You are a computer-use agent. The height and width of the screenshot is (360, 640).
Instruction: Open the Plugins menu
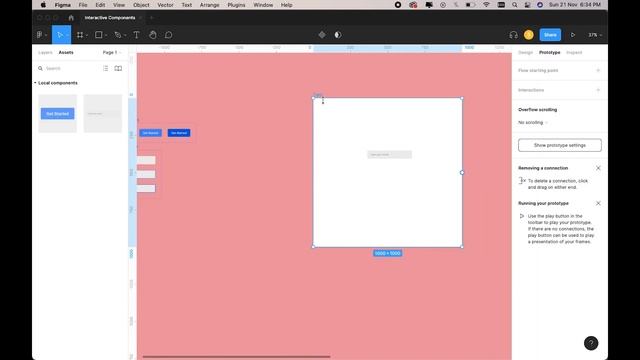(236, 5)
